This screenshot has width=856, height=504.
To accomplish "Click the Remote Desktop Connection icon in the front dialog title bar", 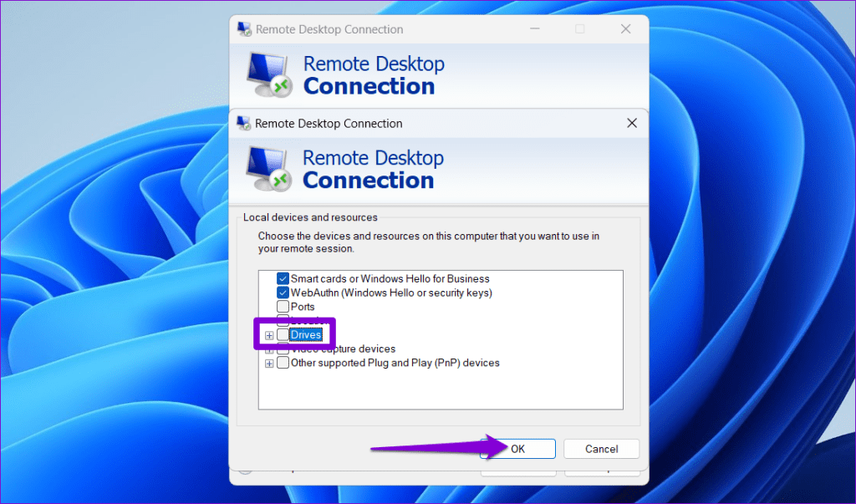I will coord(245,123).
